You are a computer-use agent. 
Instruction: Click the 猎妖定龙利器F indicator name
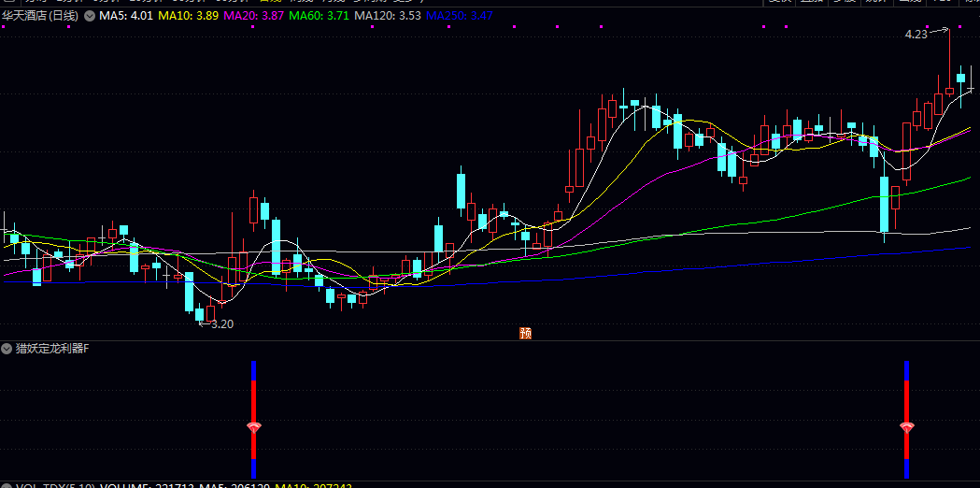point(52,349)
